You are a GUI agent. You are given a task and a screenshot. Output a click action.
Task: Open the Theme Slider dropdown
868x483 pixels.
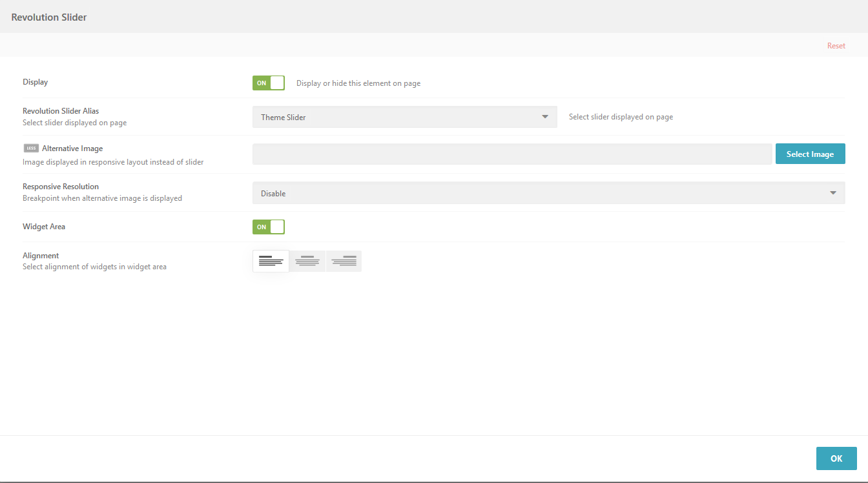(x=405, y=117)
